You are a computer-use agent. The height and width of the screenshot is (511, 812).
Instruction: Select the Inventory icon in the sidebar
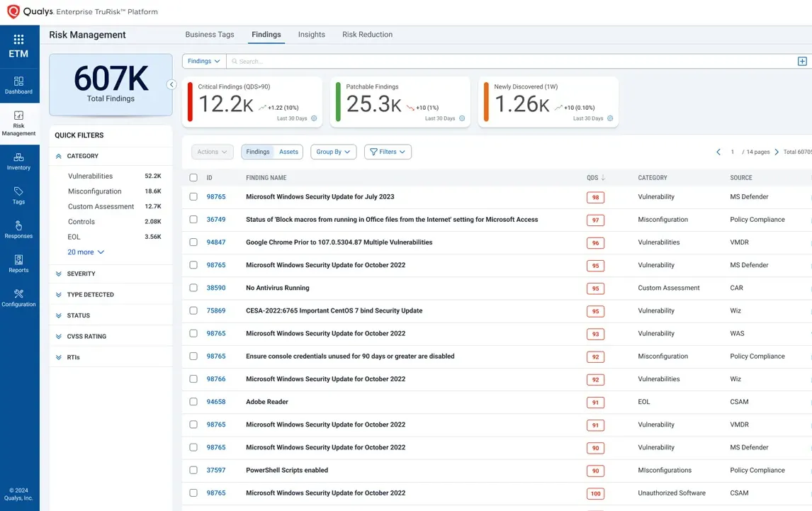tap(19, 159)
